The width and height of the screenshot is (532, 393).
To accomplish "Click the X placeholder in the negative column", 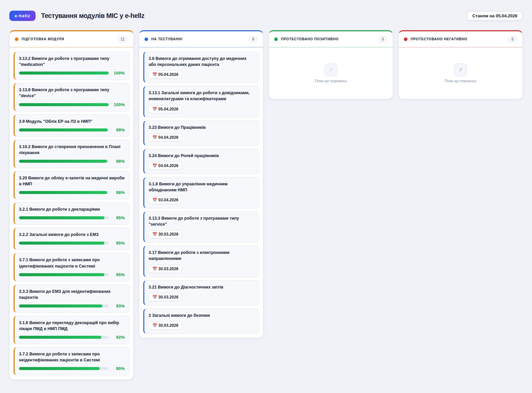I will (460, 70).
